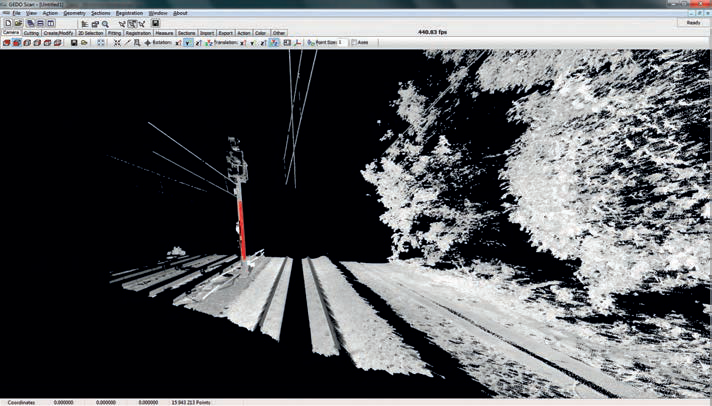The width and height of the screenshot is (712, 406).
Task: Click the New file icon
Action: 8,23
